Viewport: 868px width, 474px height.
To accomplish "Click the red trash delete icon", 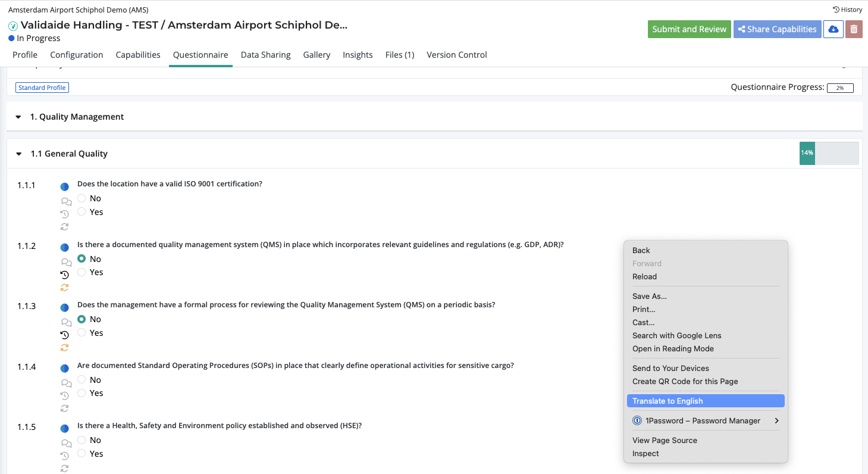I will 854,29.
